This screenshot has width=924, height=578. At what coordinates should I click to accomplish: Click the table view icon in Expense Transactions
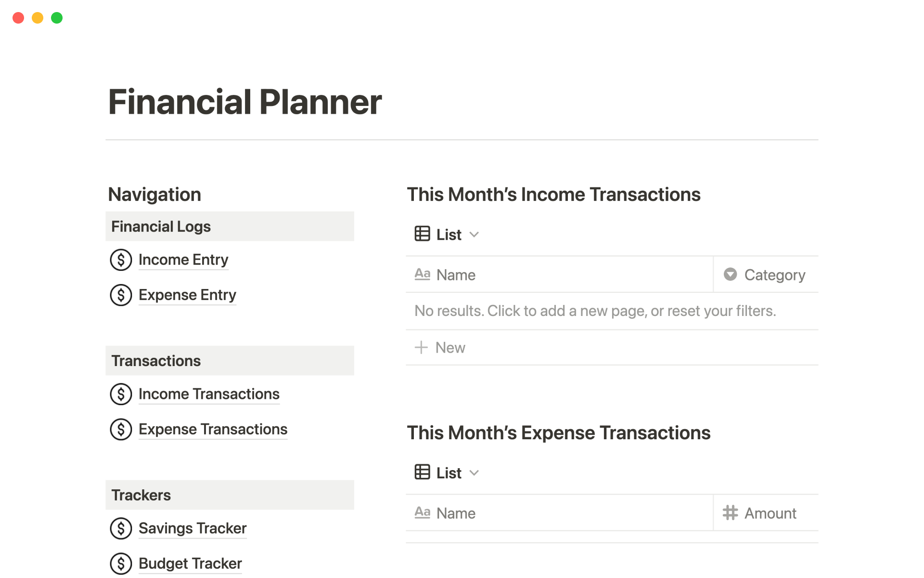422,473
